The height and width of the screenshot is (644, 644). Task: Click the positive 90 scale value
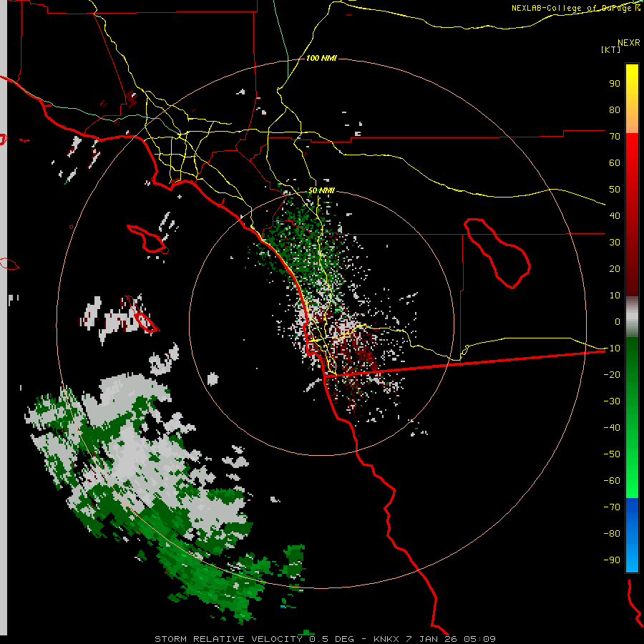click(615, 84)
